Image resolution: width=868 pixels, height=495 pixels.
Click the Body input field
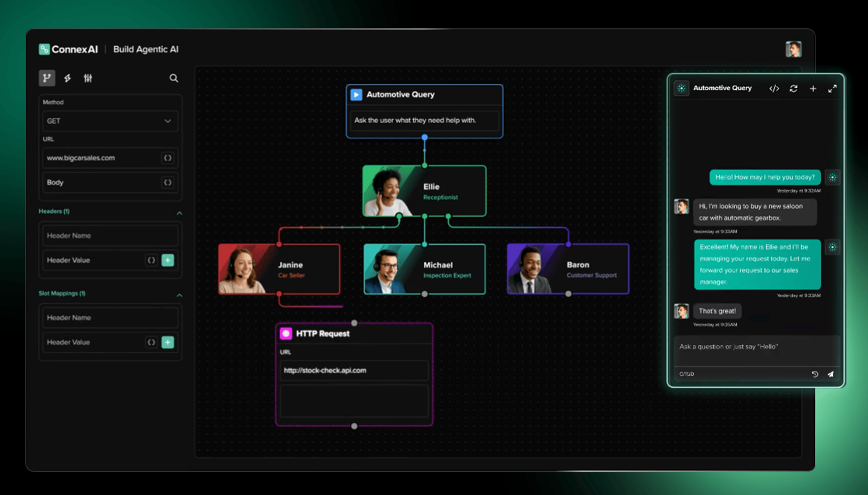click(110, 182)
